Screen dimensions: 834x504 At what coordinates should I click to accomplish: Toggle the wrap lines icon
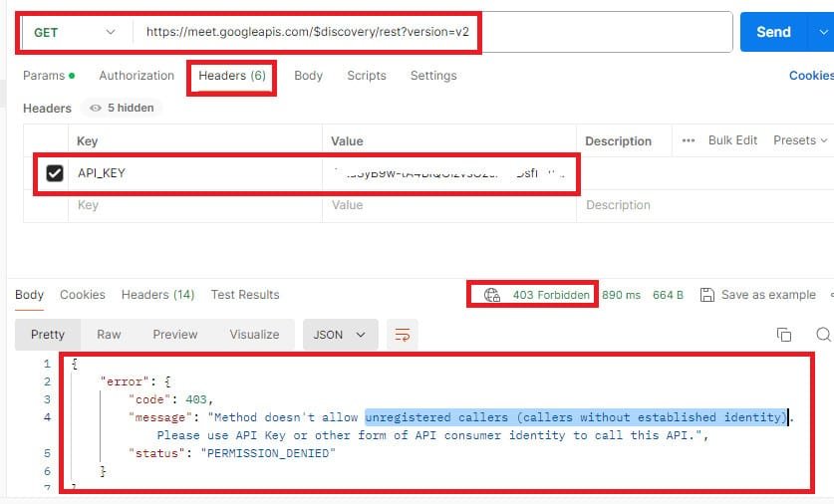402,335
